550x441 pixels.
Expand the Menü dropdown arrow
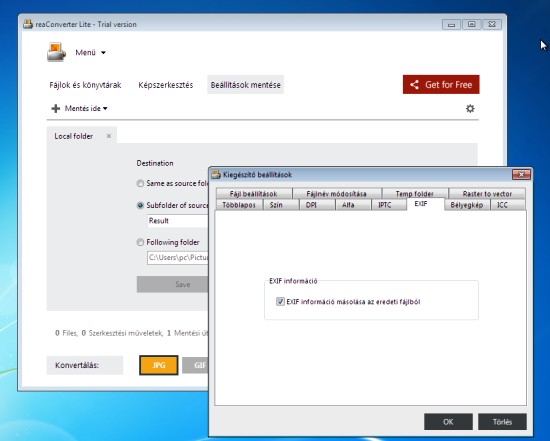(103, 53)
